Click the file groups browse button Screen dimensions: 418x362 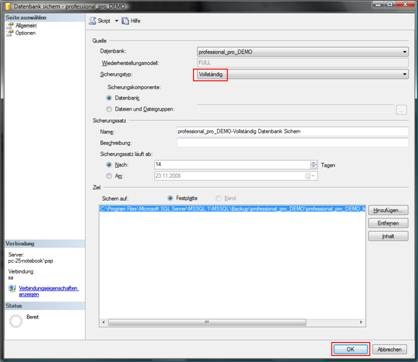[x=402, y=109]
